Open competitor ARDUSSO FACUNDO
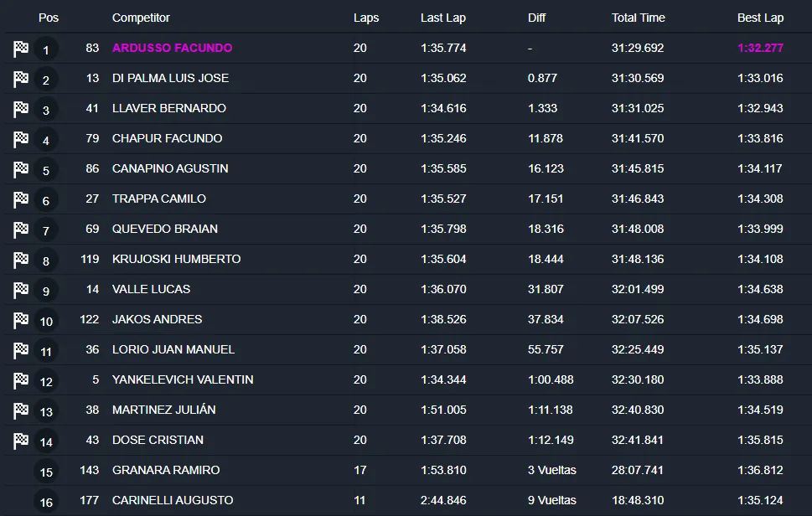 pos(172,48)
